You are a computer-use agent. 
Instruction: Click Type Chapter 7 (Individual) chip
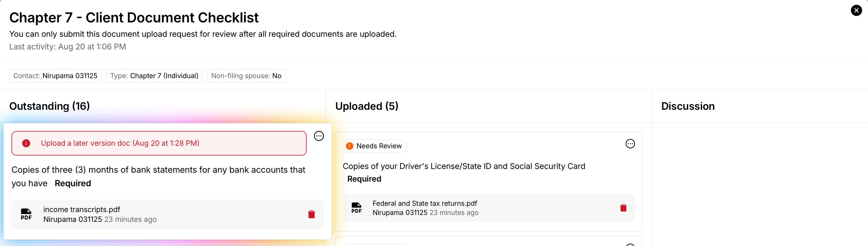click(154, 76)
